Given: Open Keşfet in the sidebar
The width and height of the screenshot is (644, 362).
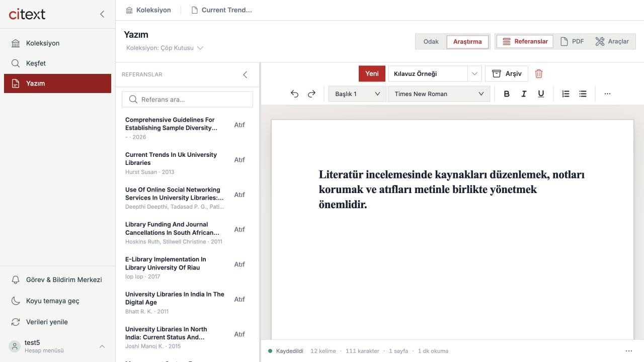Looking at the screenshot, I should click(x=57, y=63).
